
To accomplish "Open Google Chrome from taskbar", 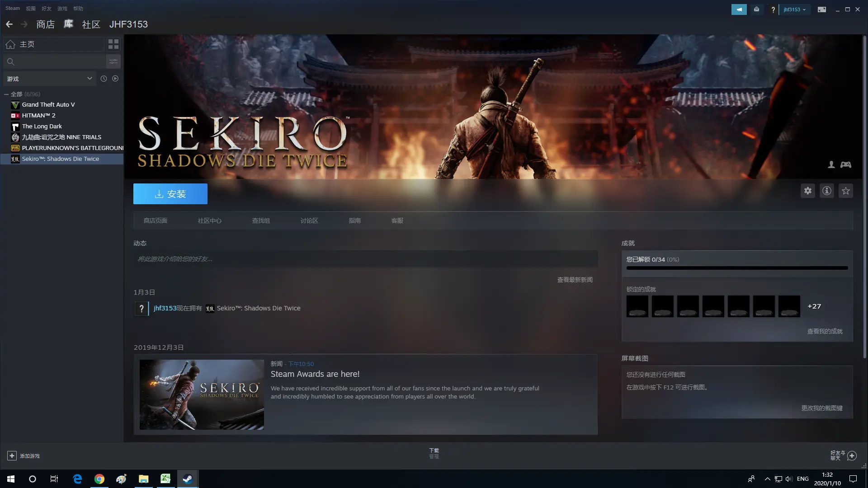I will tap(99, 479).
